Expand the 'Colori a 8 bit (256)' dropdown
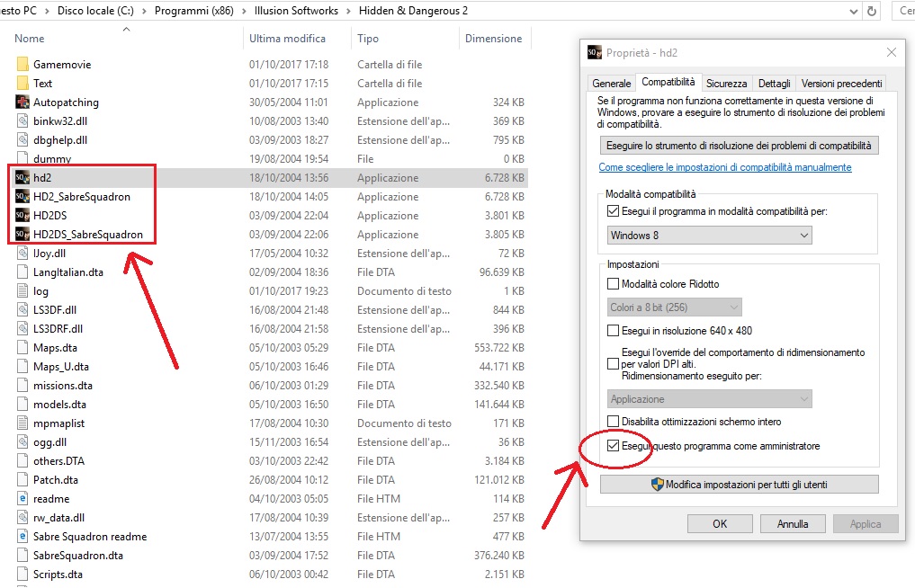 tap(674, 307)
